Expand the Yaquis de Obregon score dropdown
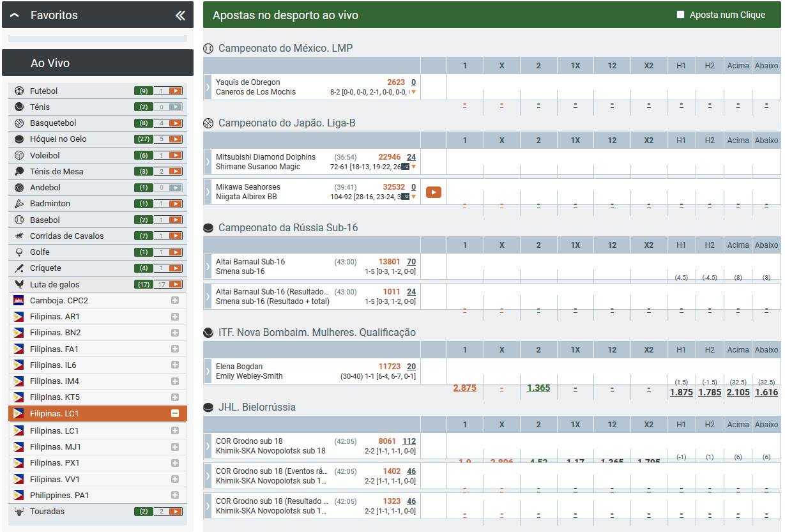 pos(414,92)
